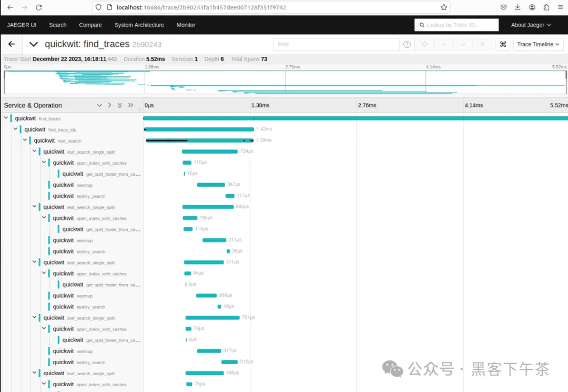The width and height of the screenshot is (568, 392).
Task: Open the Compare tab
Action: [90, 25]
